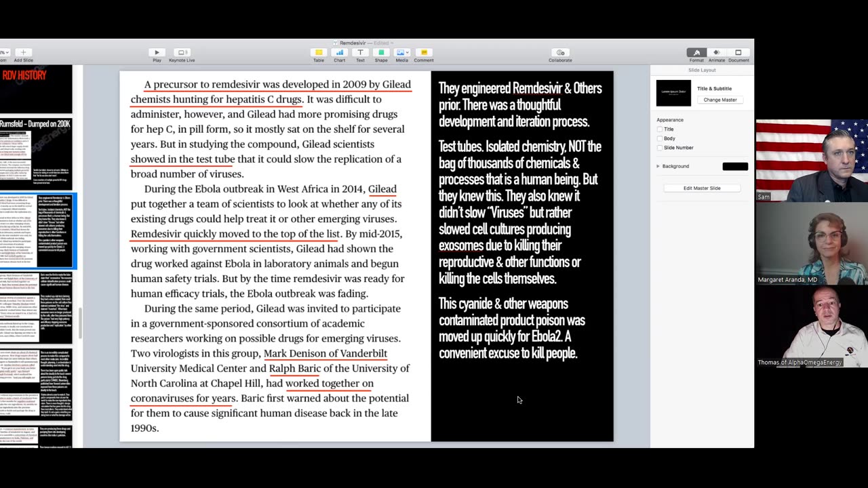Select the Rumsfeld – Dumped on 200K slide thumbnail

[36, 152]
